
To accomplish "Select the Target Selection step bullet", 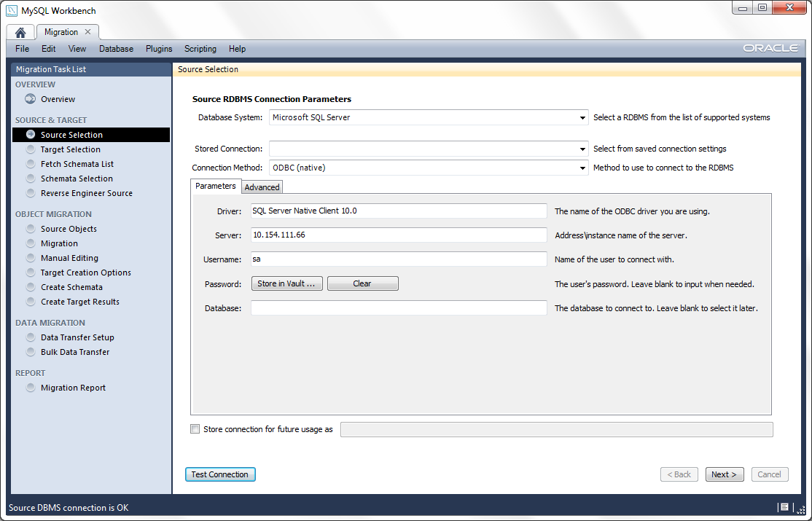I will [x=31, y=149].
